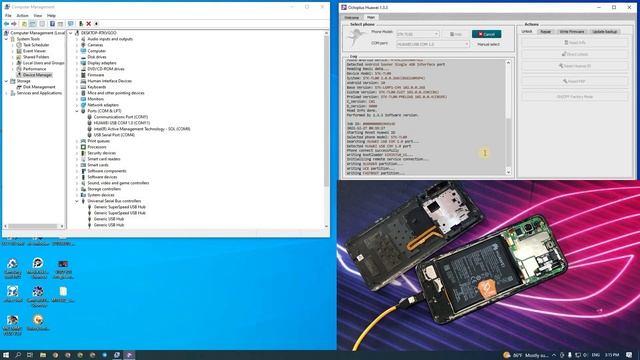Open the Help menu in Computer Management
640x360 pixels.
tap(51, 16)
